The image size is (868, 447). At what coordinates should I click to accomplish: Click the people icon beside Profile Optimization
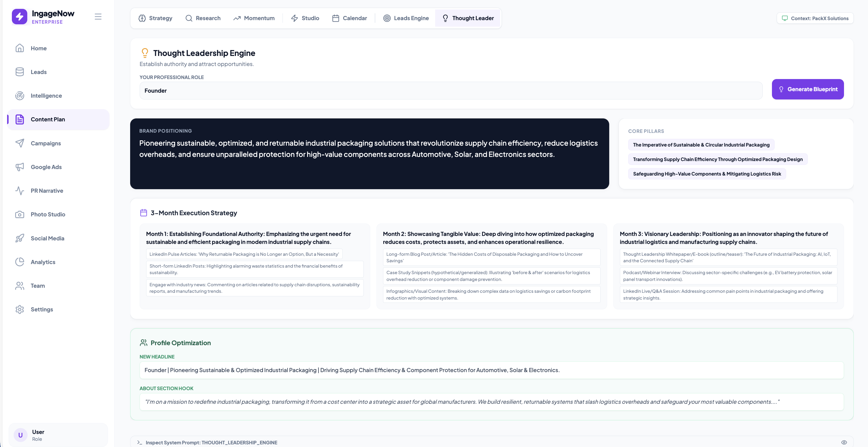click(x=143, y=343)
